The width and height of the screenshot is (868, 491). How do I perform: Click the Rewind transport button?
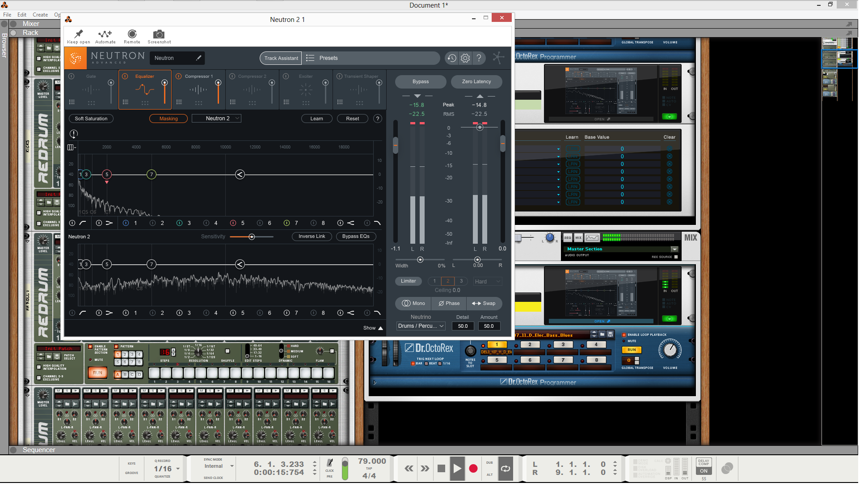point(409,468)
